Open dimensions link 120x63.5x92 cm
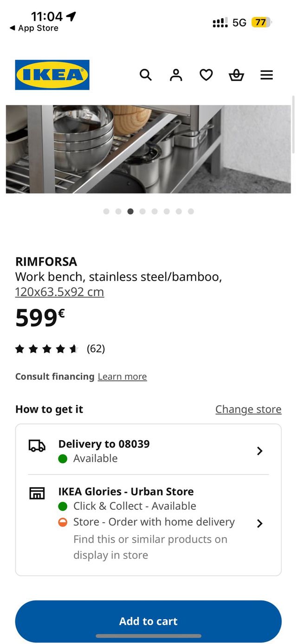Screen dimensions: 297x644 click(59, 292)
